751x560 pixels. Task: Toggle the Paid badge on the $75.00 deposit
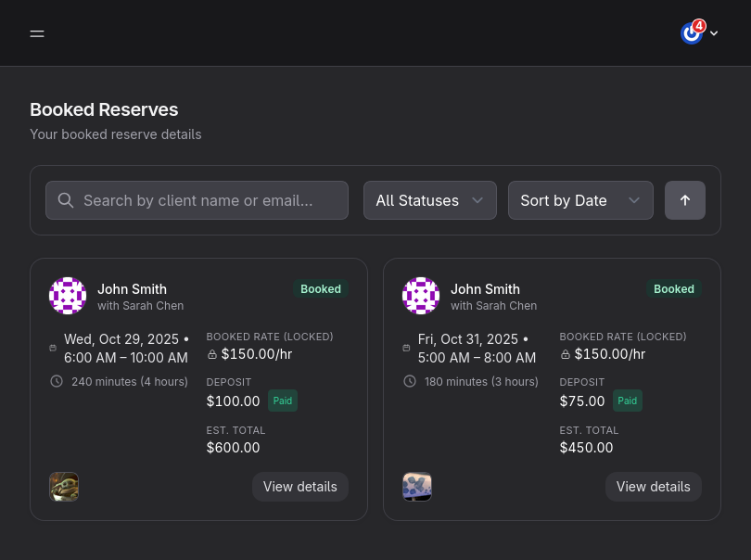click(x=627, y=401)
